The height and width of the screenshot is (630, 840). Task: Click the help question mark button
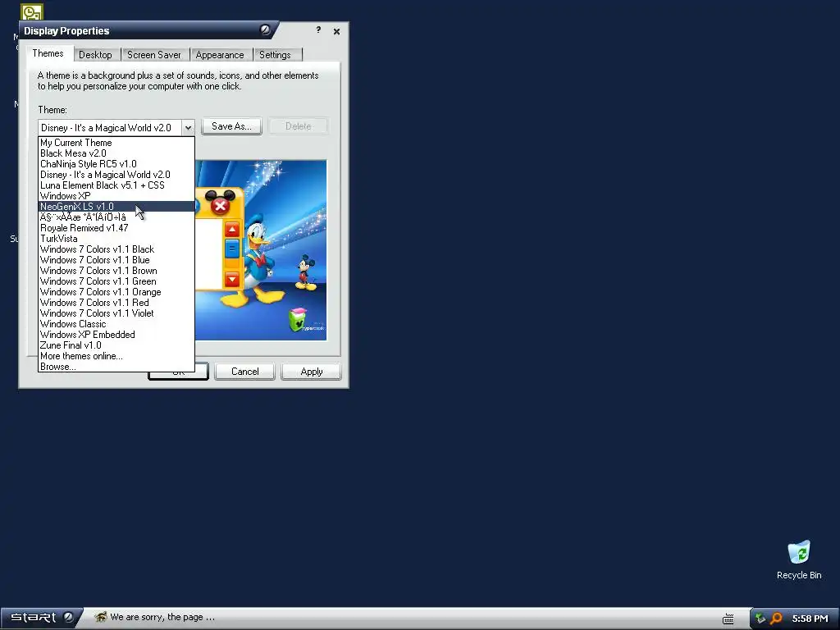pos(318,30)
